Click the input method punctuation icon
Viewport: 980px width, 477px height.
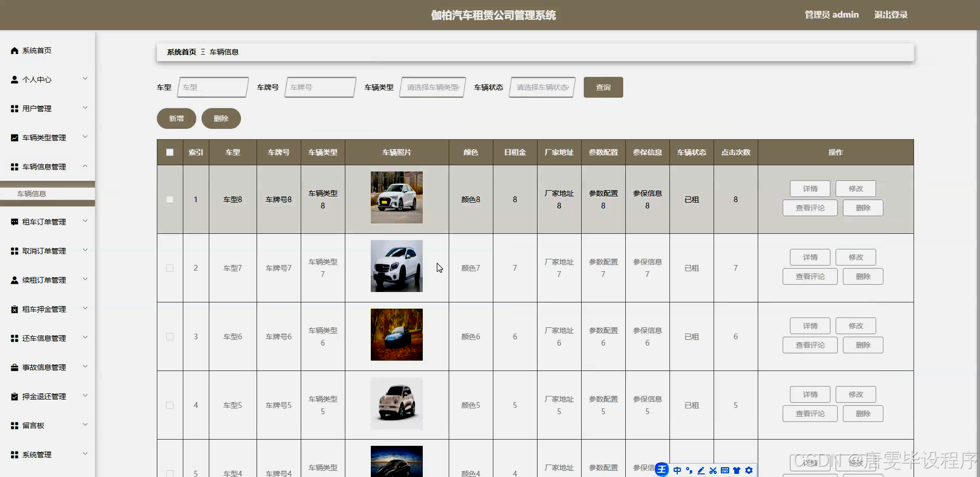click(689, 470)
